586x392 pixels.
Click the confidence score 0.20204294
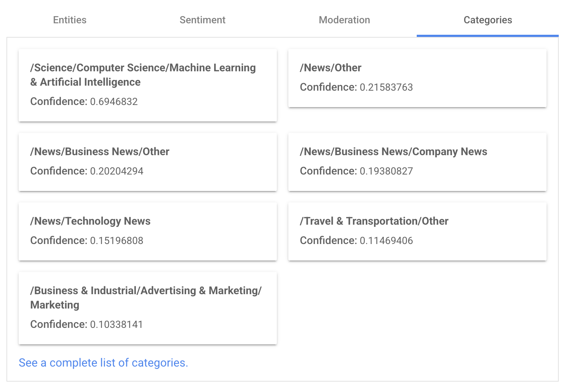(x=117, y=171)
